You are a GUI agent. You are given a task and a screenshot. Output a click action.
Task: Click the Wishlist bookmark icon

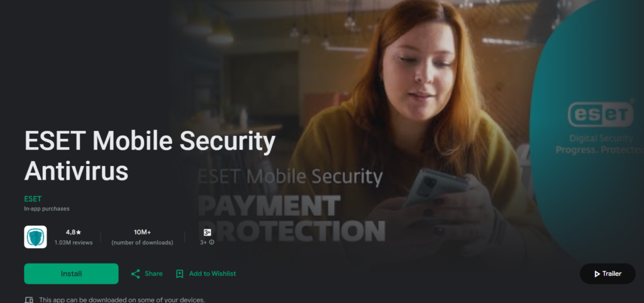coord(179,274)
